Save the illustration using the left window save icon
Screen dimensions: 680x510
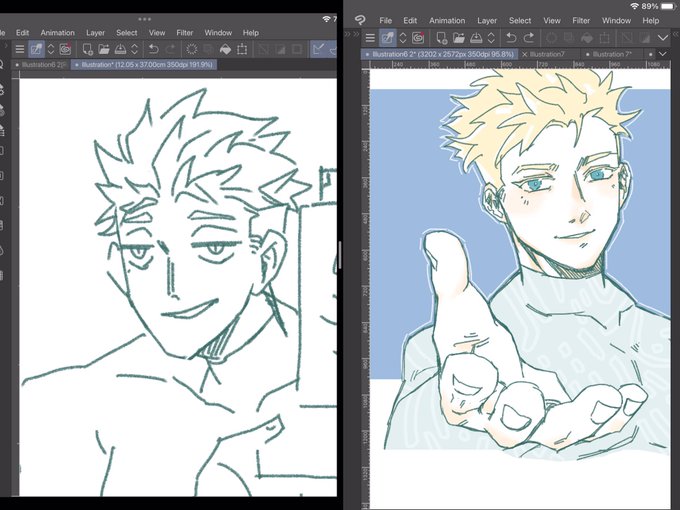[120, 49]
